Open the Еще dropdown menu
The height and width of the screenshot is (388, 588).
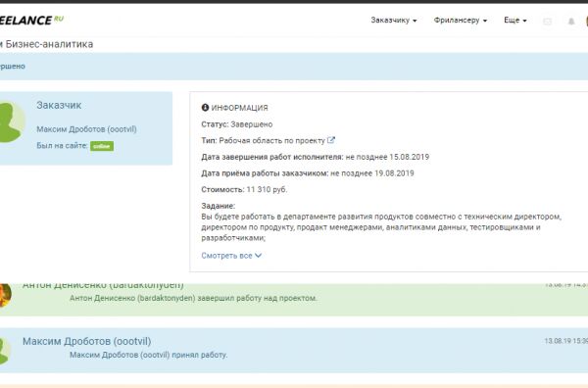pos(515,21)
